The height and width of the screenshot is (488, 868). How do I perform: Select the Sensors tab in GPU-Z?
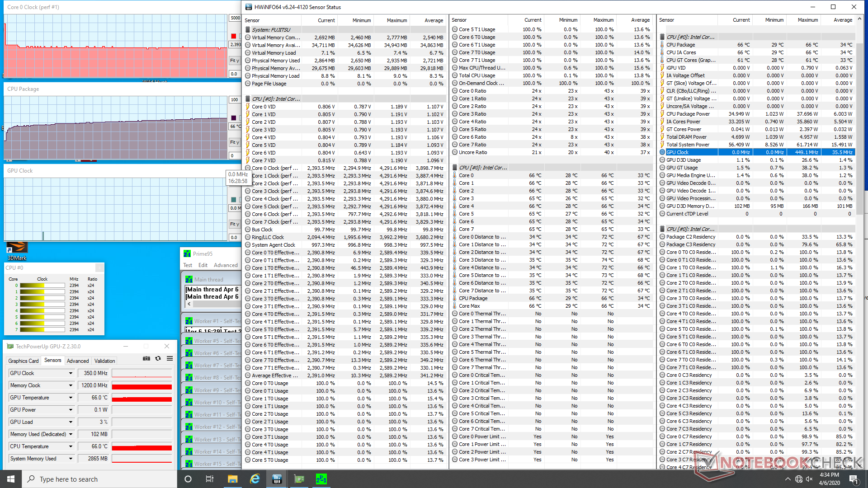(52, 360)
